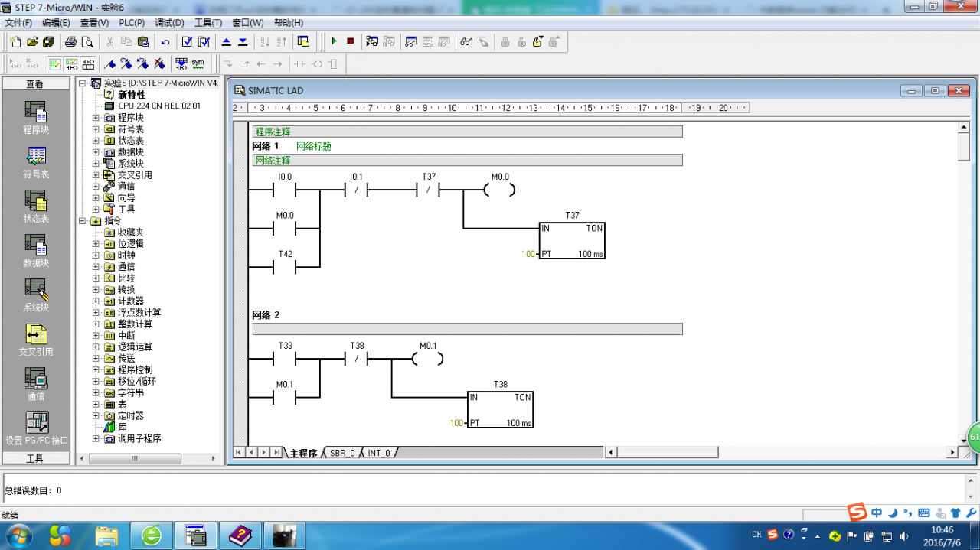Open the Windows Start menu
Viewport: 980px width, 550px height.
[17, 535]
